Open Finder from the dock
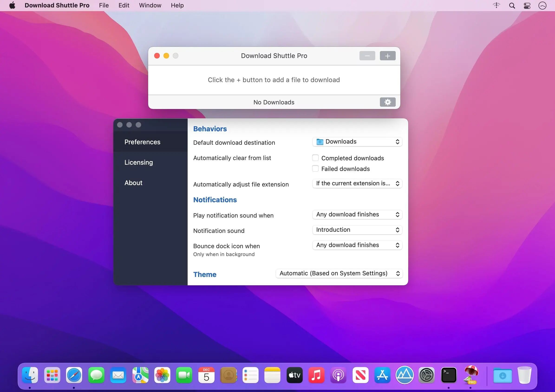Viewport: 555px width, 392px height. pyautogui.click(x=30, y=375)
